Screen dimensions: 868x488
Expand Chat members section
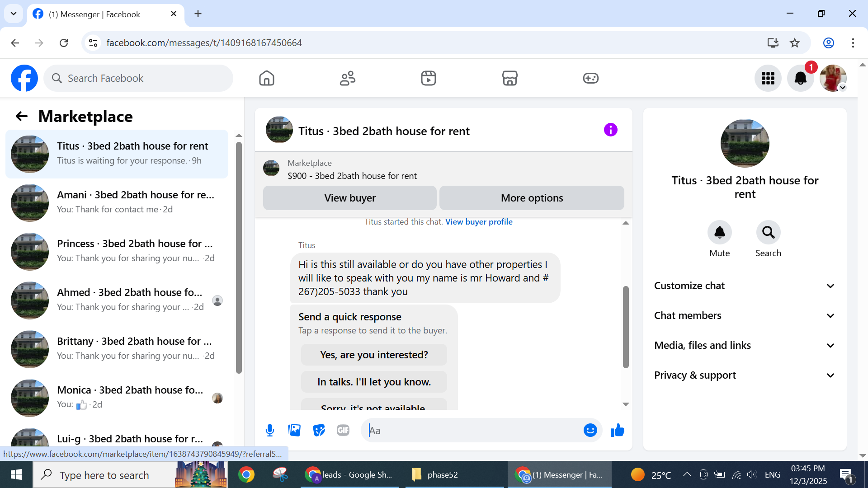coord(745,316)
